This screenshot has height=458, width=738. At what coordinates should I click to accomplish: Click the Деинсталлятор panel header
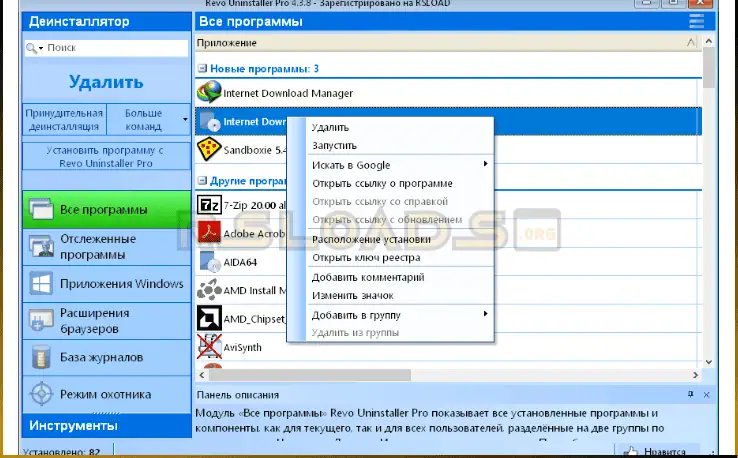pos(106,21)
